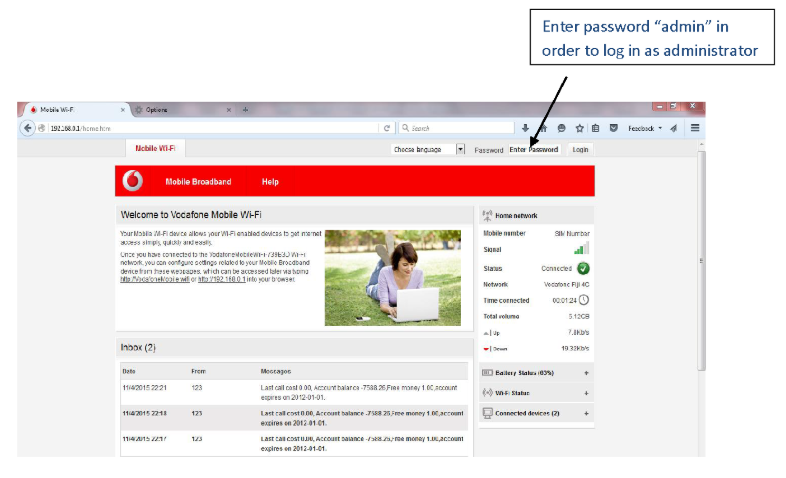Open the Pocket icon in the toolbar
The width and height of the screenshot is (786, 478).
point(614,128)
